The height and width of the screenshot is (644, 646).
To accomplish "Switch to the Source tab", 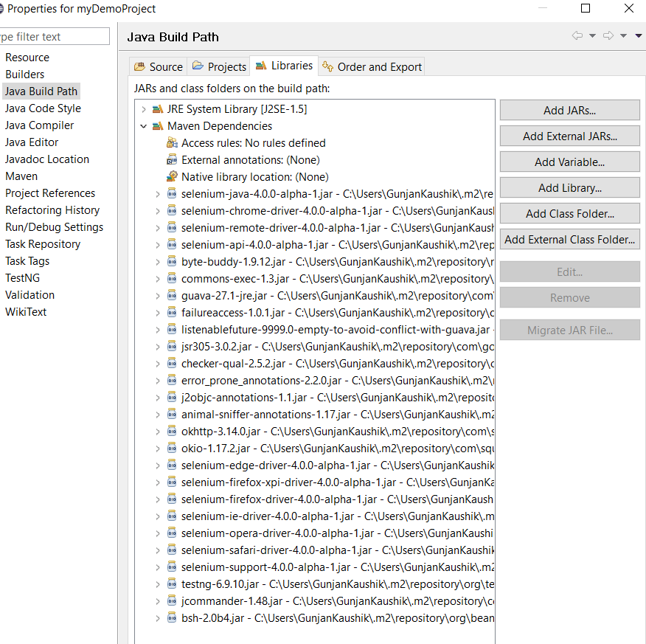I will pos(158,66).
